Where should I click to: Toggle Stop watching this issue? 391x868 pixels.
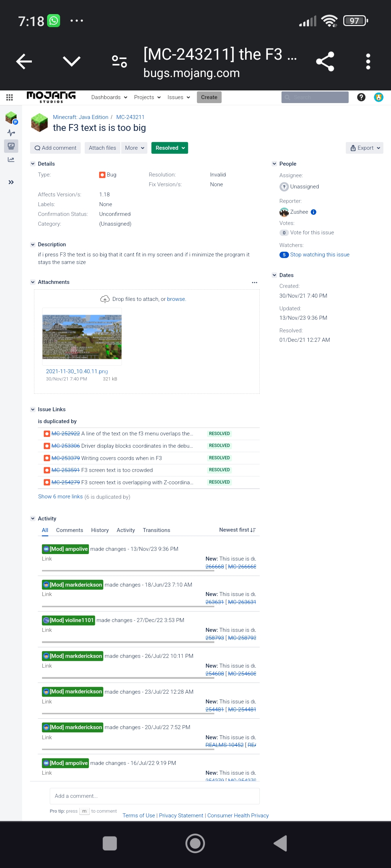(x=319, y=255)
